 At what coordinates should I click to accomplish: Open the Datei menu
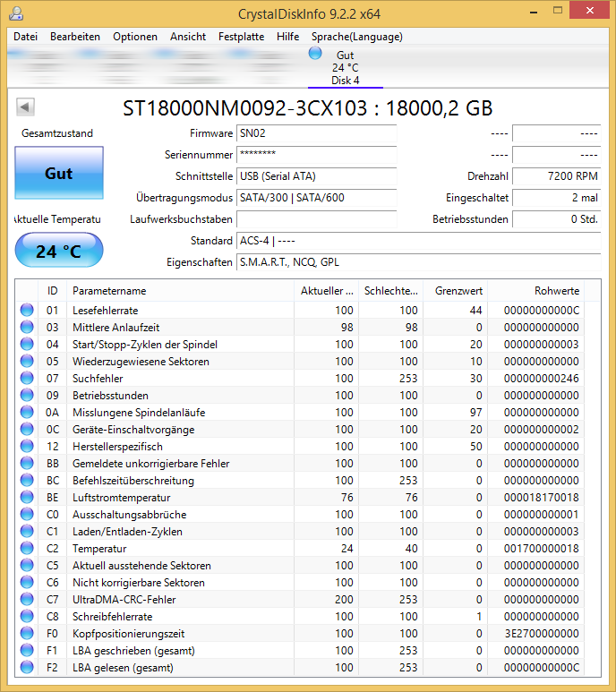25,37
